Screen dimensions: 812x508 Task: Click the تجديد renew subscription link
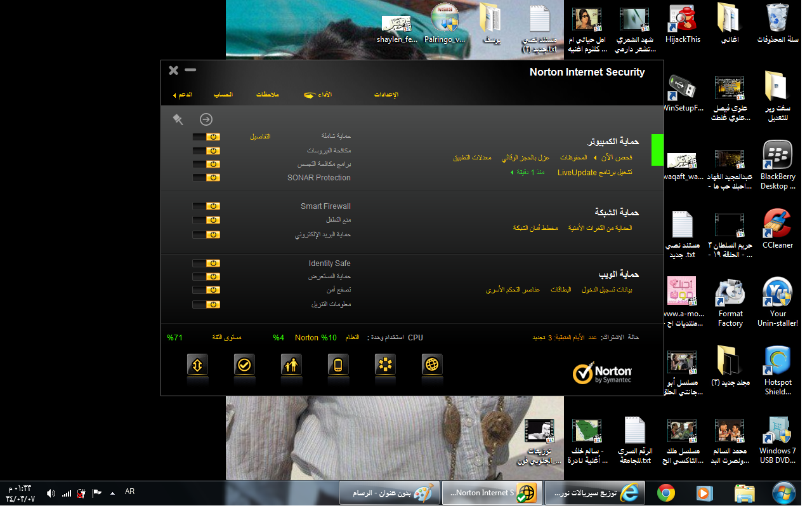coord(539,338)
